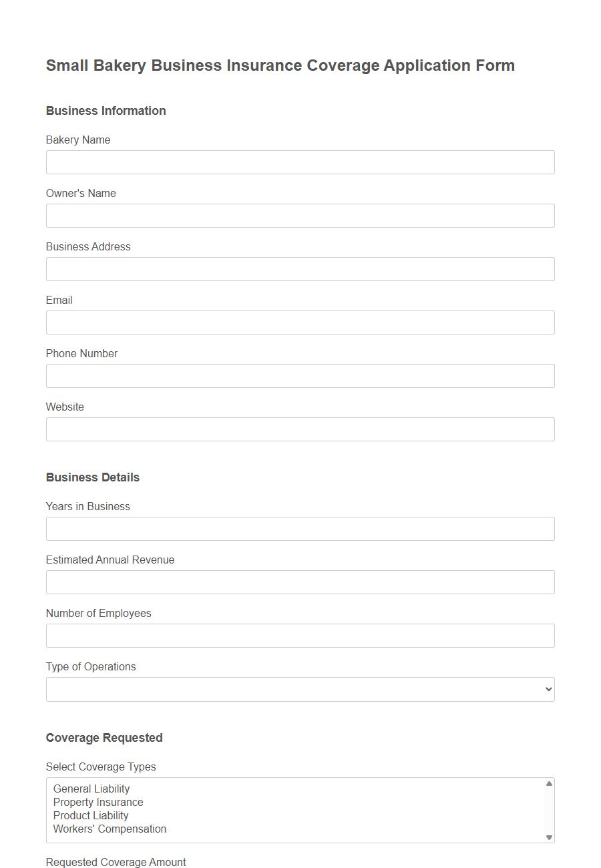The width and height of the screenshot is (601, 868).
Task: Click the Years in Business field
Action: (300, 529)
